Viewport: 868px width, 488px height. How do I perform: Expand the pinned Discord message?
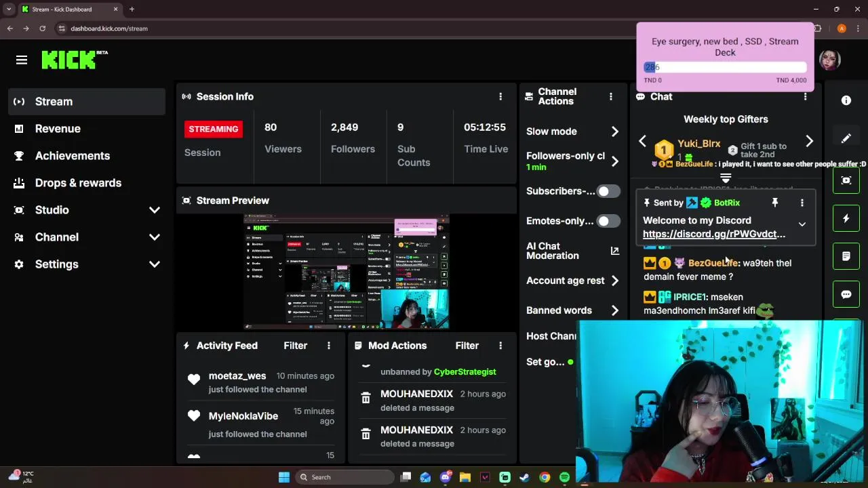coord(802,224)
